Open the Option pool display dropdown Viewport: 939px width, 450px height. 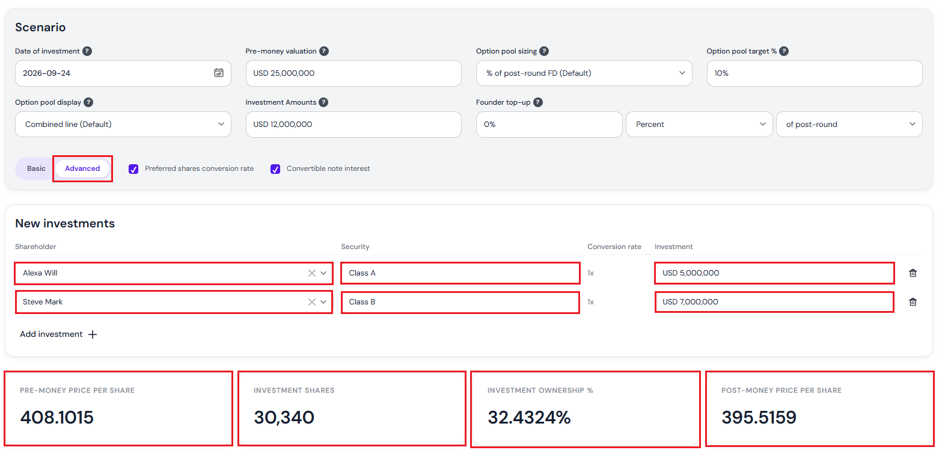pos(123,125)
